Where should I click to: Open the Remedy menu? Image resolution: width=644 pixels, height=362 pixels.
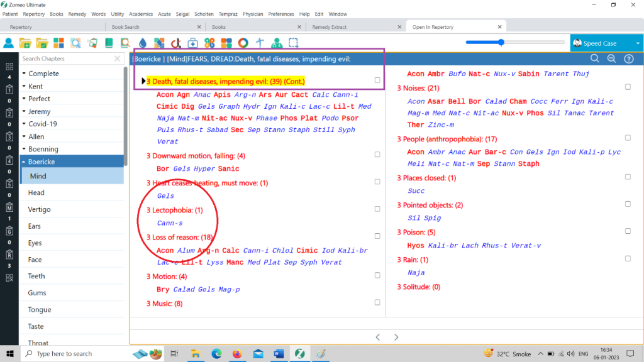(x=77, y=14)
